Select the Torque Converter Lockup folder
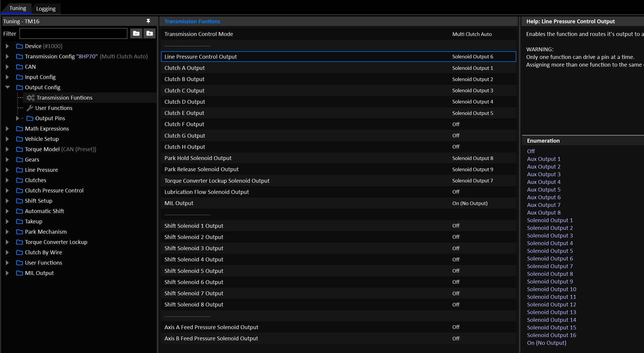The image size is (644, 353). click(56, 242)
